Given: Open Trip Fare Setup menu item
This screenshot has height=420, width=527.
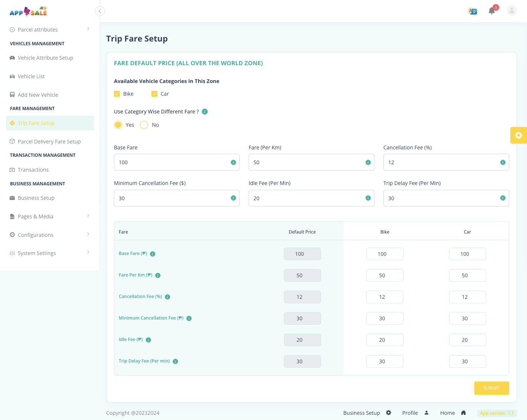Looking at the screenshot, I should point(50,123).
